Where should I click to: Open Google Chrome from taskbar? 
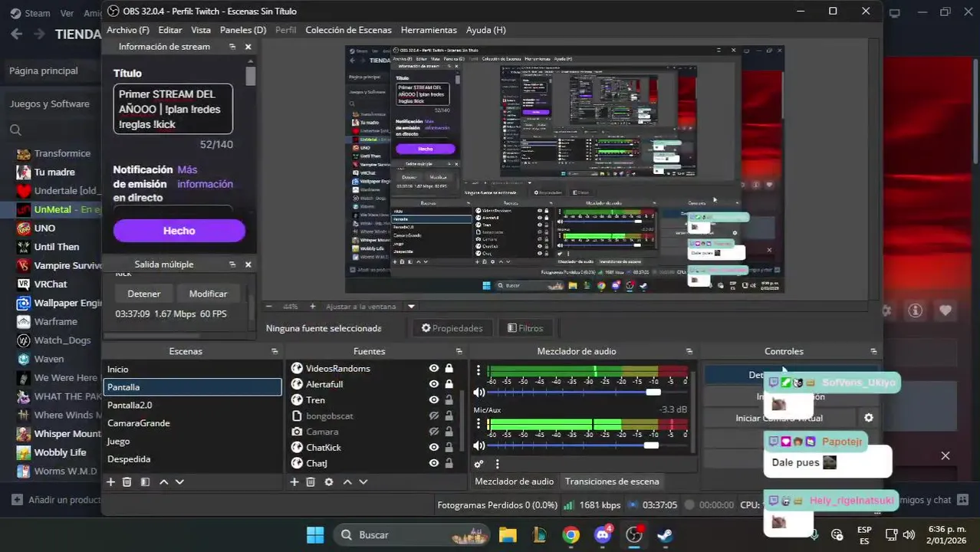tap(571, 535)
